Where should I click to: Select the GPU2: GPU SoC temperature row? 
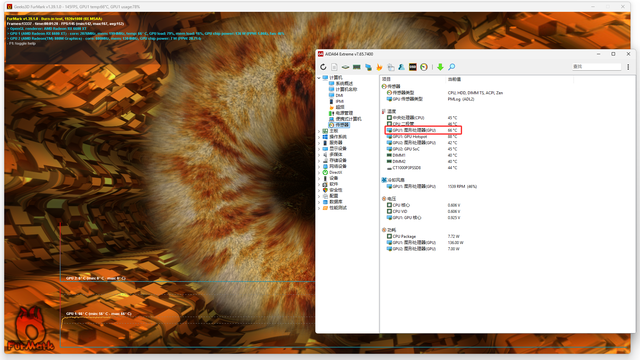[x=422, y=149]
